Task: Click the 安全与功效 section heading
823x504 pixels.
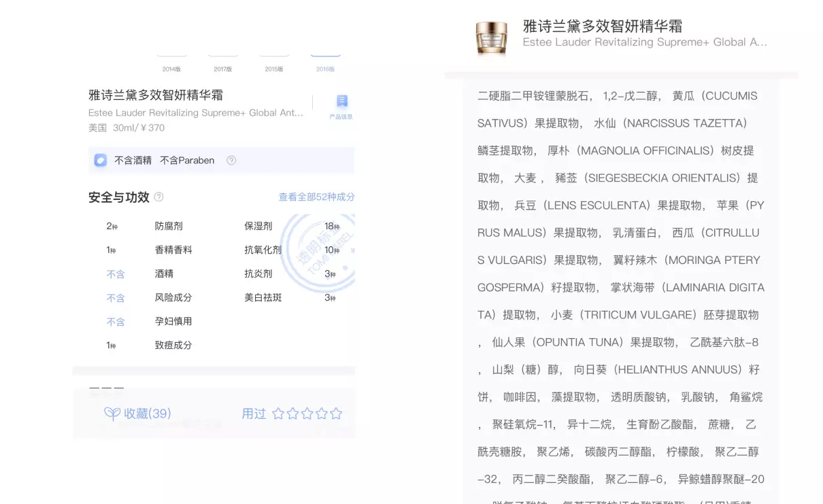Action: tap(119, 197)
